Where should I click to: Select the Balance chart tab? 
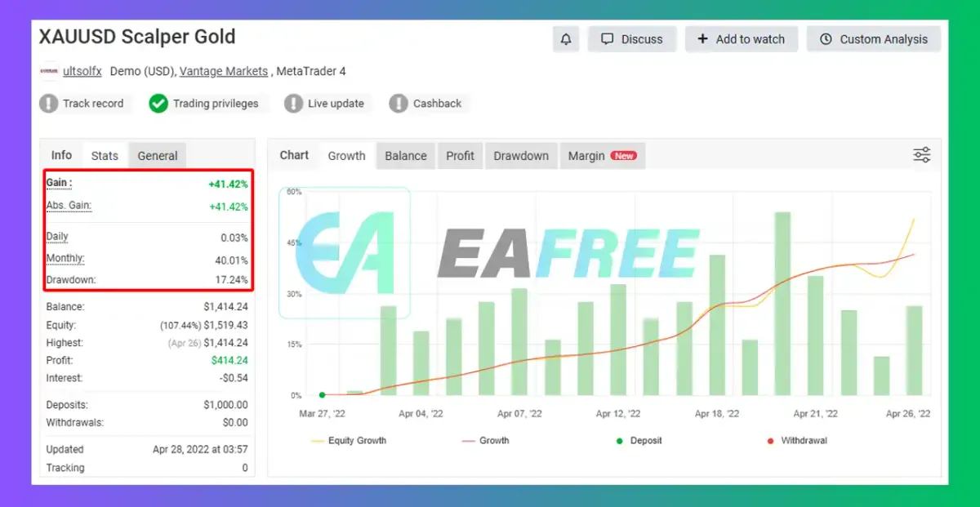pyautogui.click(x=406, y=155)
